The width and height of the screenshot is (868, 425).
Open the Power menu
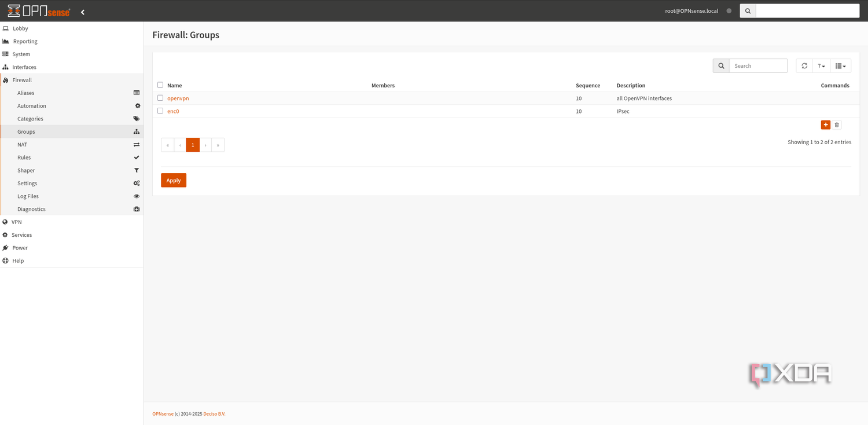[x=72, y=248]
